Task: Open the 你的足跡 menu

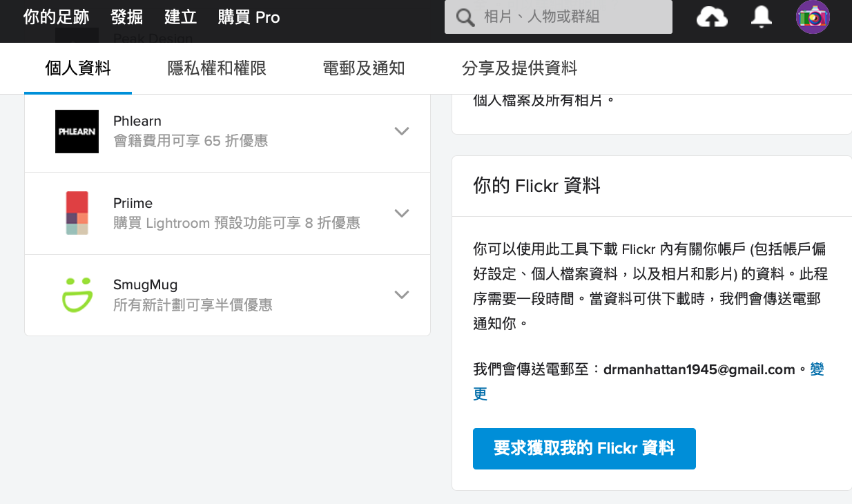Action: [57, 17]
